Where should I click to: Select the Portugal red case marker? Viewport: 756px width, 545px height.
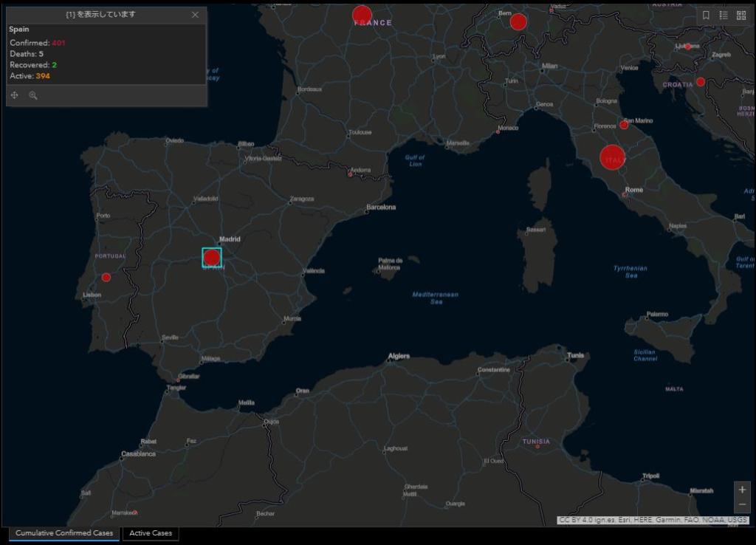(x=106, y=277)
